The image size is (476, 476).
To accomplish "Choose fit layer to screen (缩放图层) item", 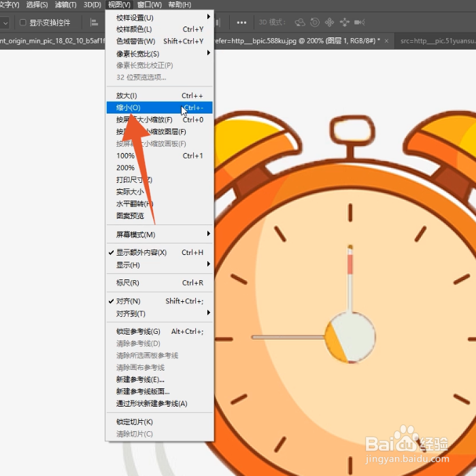I will [159, 132].
